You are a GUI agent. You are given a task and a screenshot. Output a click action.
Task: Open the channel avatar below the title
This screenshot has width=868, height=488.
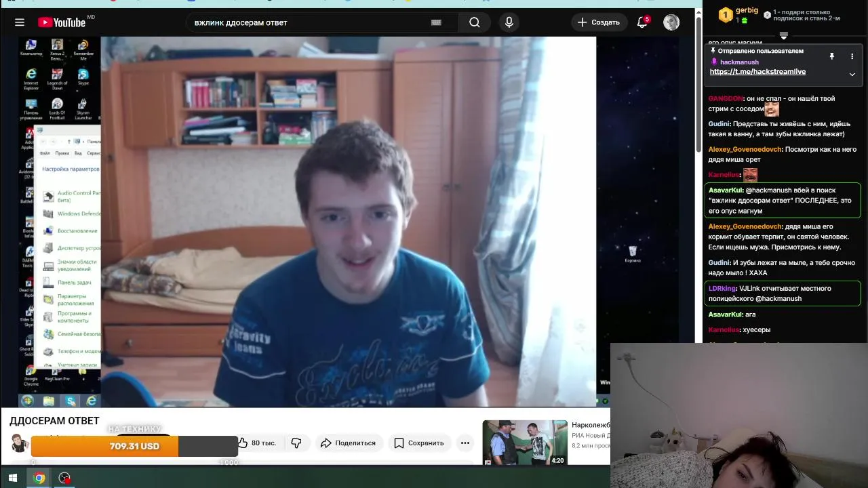[x=19, y=443]
